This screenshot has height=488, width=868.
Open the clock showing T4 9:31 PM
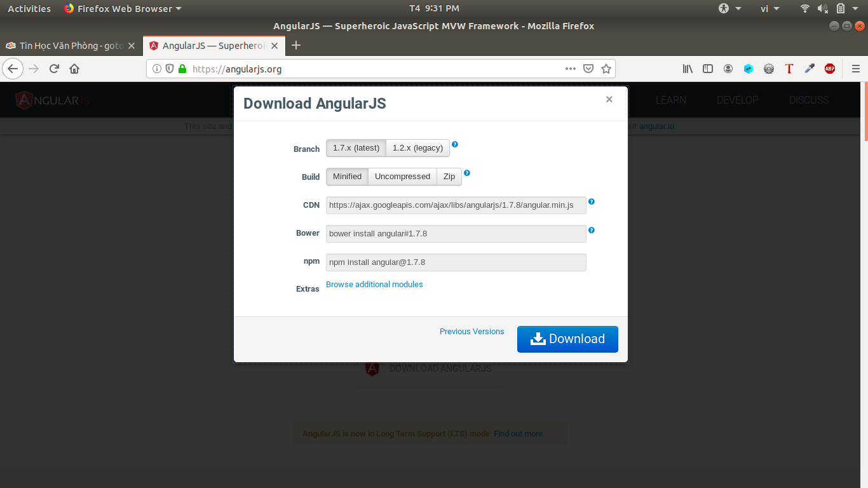pyautogui.click(x=434, y=8)
